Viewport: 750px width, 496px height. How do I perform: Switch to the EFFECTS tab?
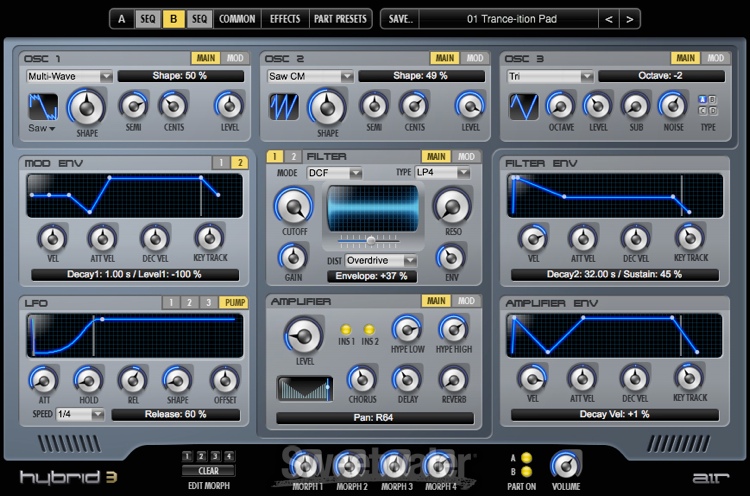point(285,19)
